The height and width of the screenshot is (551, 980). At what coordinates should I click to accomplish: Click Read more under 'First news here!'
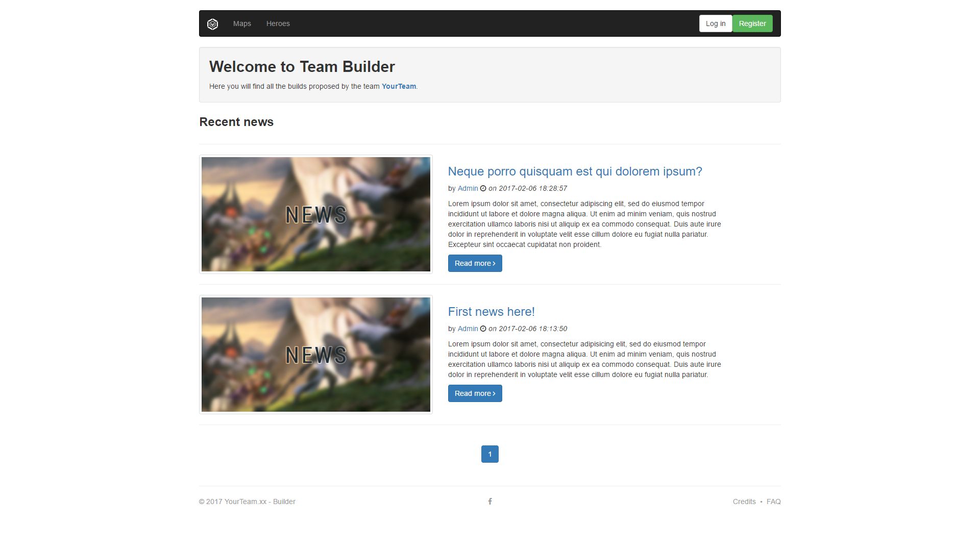[x=475, y=393]
